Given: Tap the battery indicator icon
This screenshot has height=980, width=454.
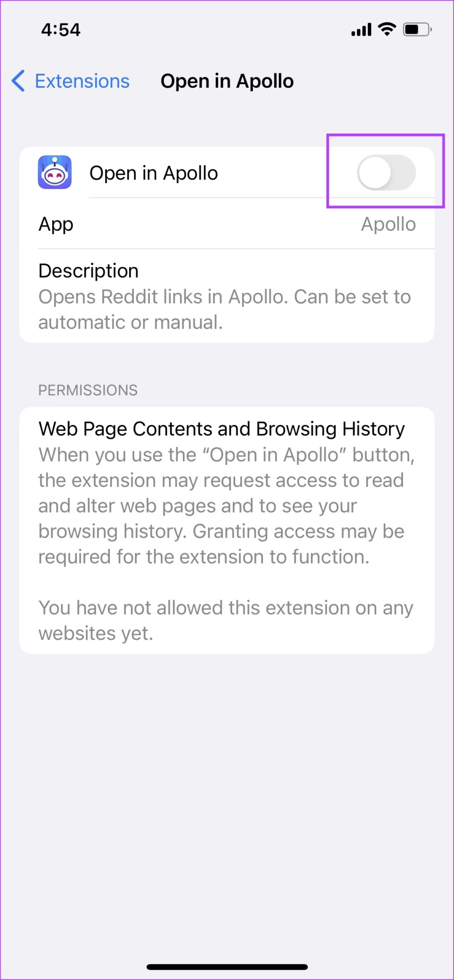Looking at the screenshot, I should (417, 30).
